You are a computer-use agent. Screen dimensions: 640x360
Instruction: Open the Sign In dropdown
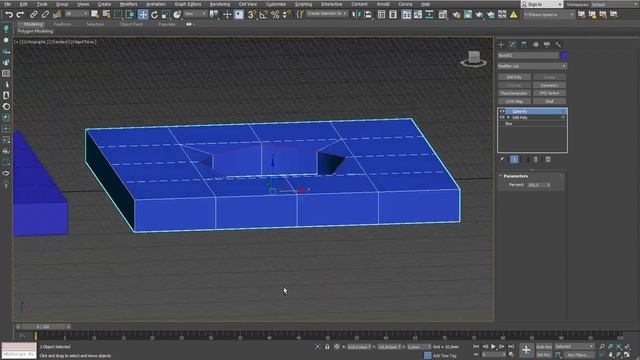[542, 4]
